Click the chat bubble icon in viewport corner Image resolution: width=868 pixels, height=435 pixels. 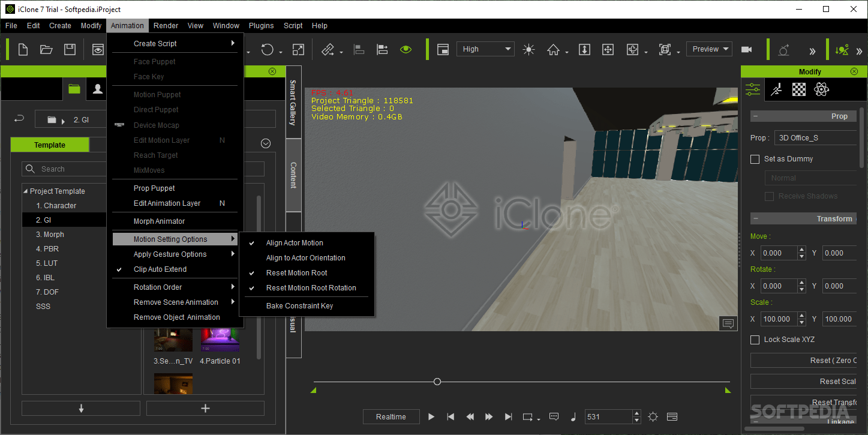point(728,323)
